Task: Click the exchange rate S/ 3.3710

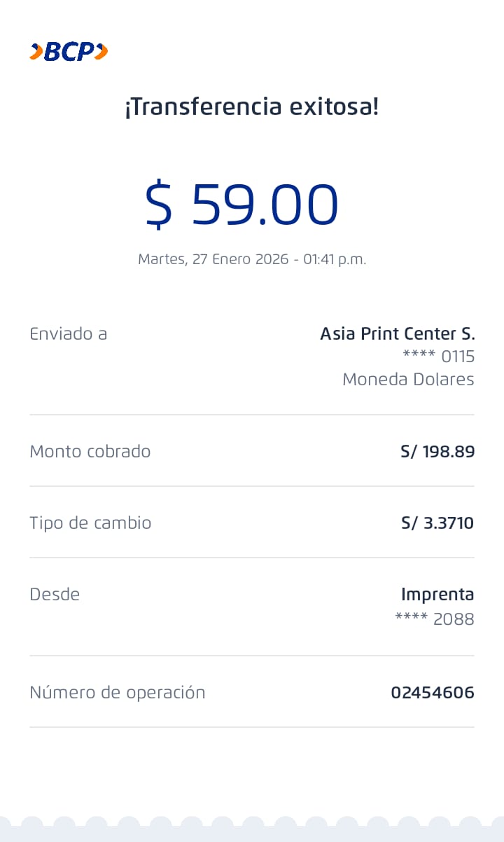Action: 437,523
